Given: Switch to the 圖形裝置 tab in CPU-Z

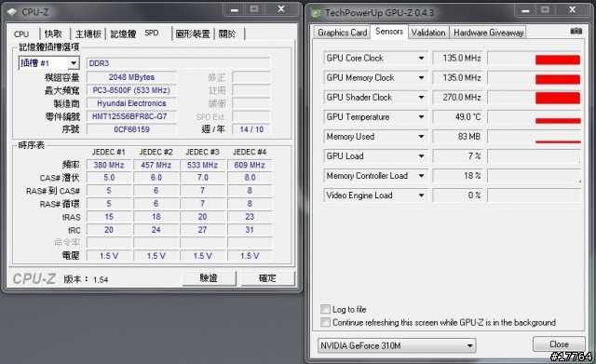Looking at the screenshot, I should pyautogui.click(x=193, y=34).
